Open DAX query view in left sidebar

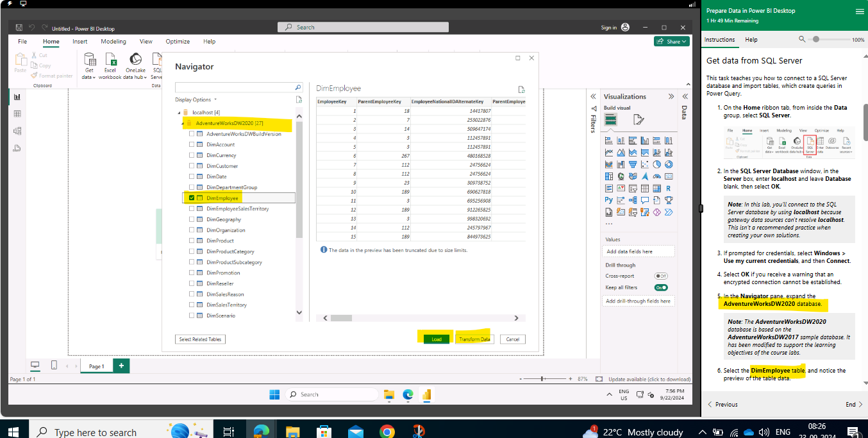pos(17,148)
